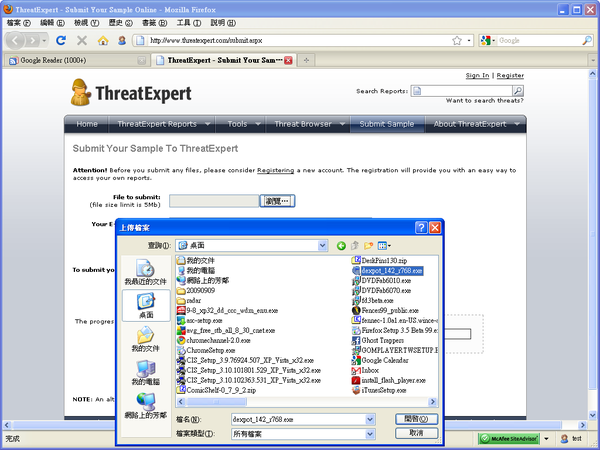Select the radar folder
This screenshot has width=600, height=450.
189,301
